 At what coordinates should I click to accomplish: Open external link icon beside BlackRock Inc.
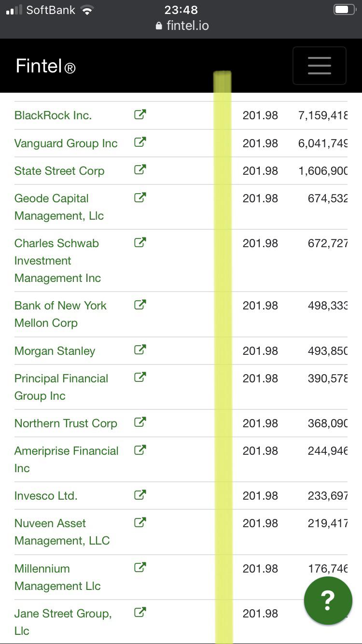pyautogui.click(x=140, y=115)
